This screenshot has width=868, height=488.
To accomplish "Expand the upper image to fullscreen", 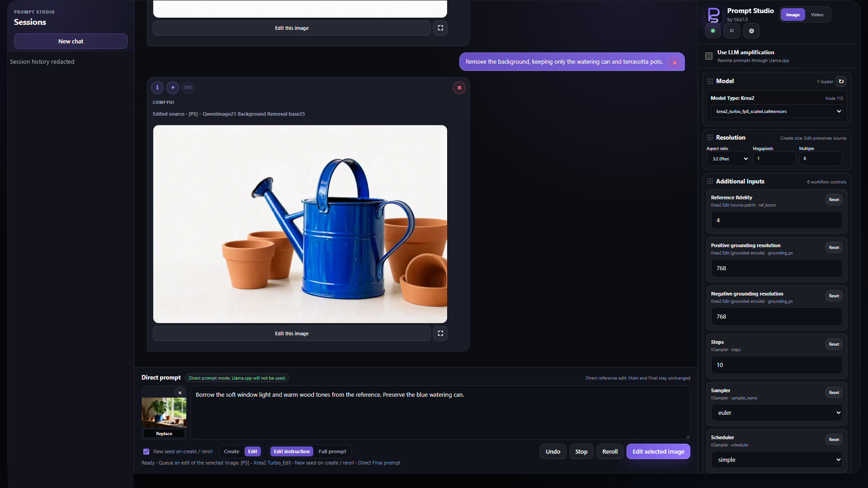I will [x=440, y=28].
